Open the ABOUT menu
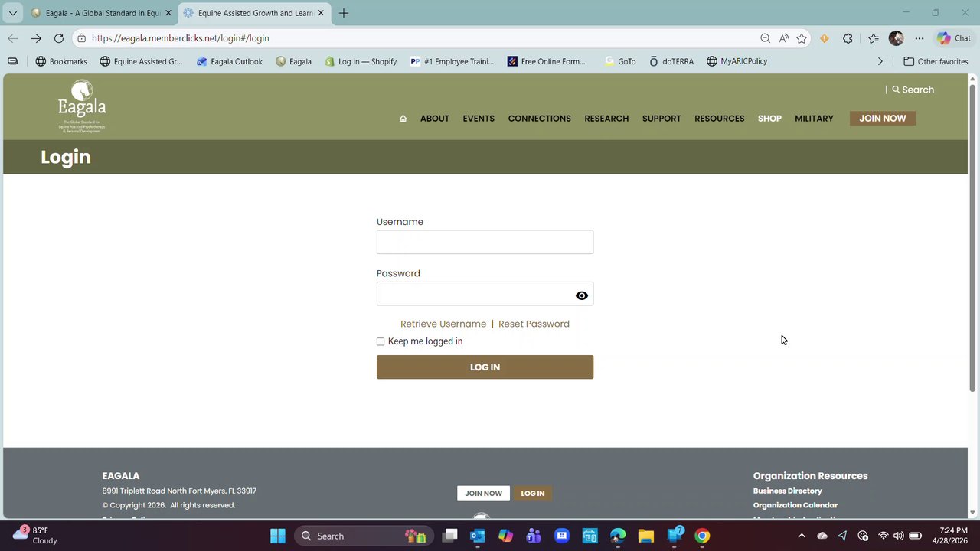The height and width of the screenshot is (551, 980). point(435,119)
